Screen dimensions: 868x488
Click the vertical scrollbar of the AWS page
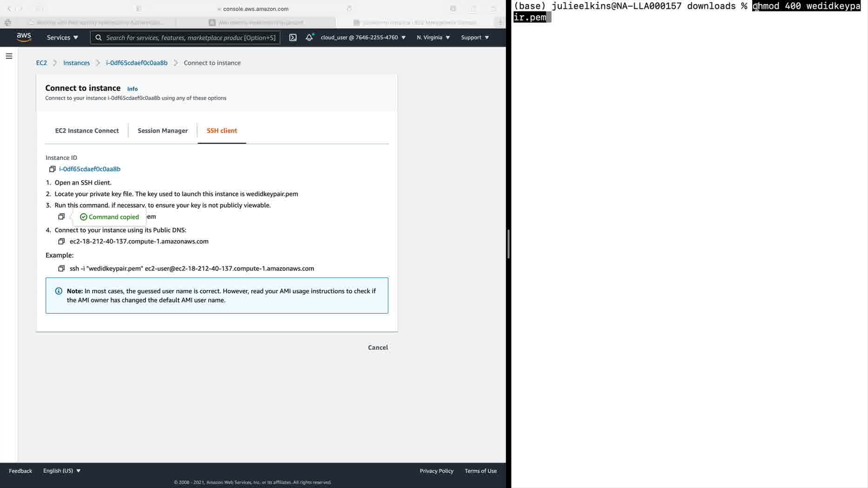pyautogui.click(x=508, y=244)
